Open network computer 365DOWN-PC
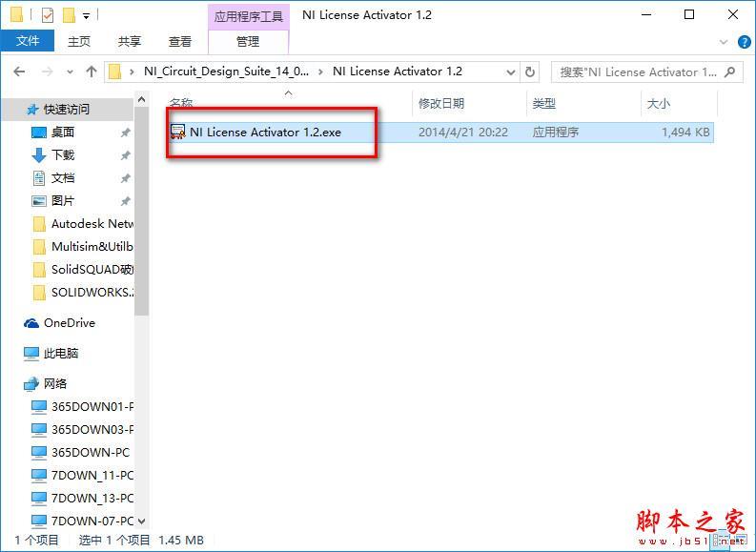Viewport: 756px width, 552px height. coord(81,452)
